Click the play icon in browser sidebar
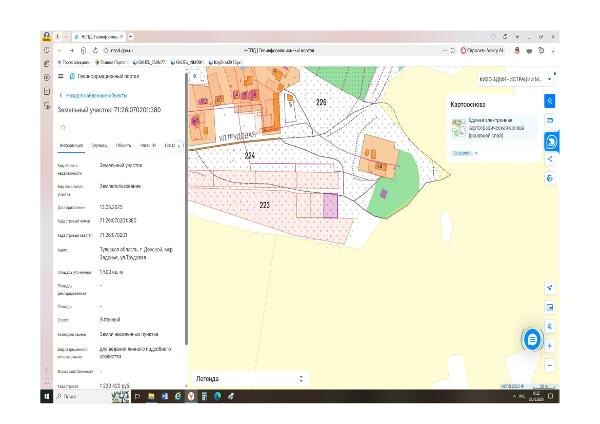This screenshot has width=600, height=424. coord(47,77)
